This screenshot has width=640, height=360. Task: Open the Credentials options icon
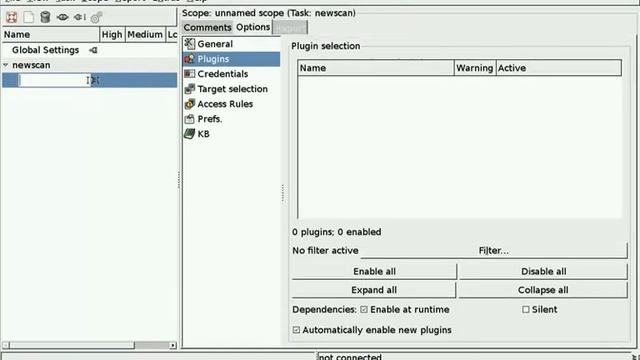(x=189, y=74)
